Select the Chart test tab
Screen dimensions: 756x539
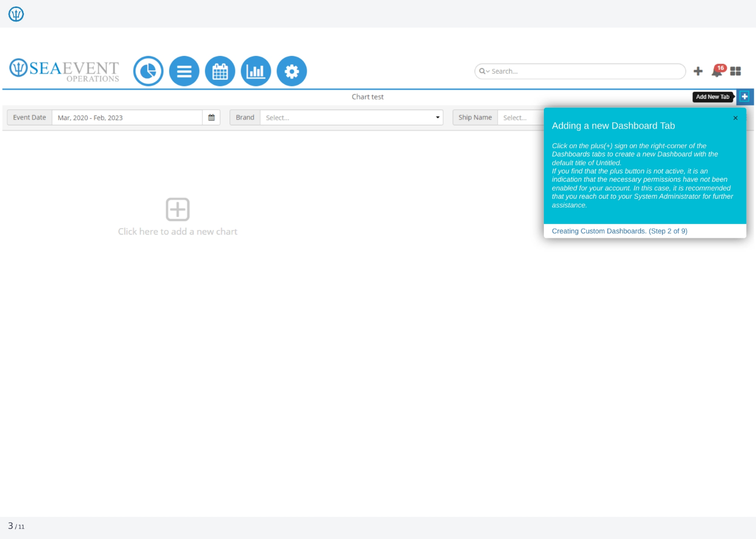click(368, 97)
